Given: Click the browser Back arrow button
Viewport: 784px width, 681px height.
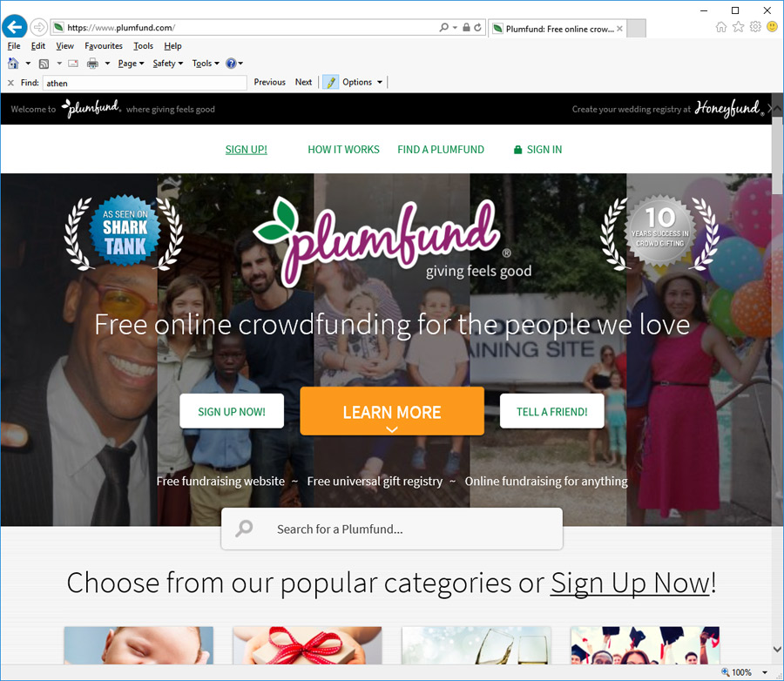Looking at the screenshot, I should coord(15,27).
